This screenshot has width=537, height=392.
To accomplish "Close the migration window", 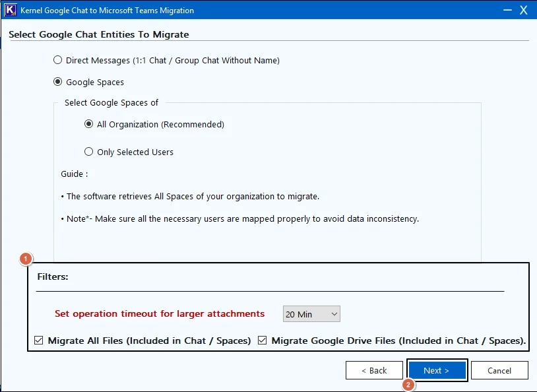I will click(x=524, y=10).
